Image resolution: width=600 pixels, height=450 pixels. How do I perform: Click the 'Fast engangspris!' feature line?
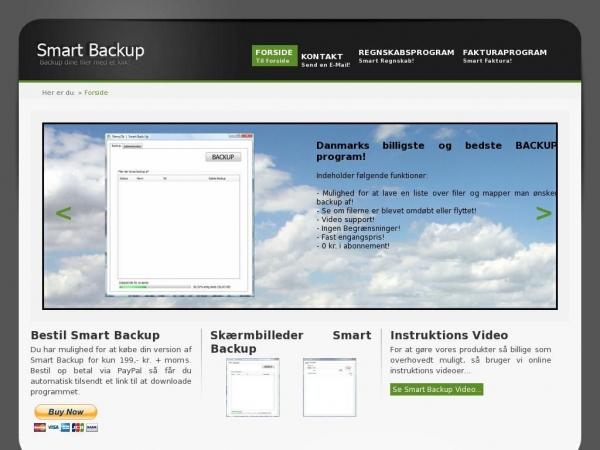pyautogui.click(x=351, y=237)
